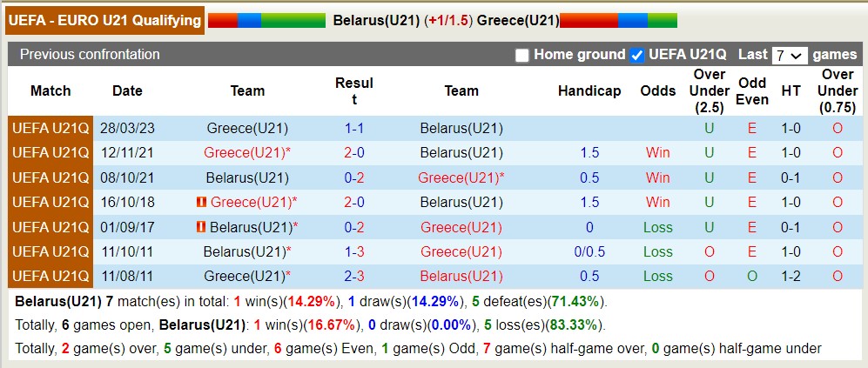The image size is (868, 368).
Task: Click Belarus(U21) form color bar at top
Action: [266, 20]
